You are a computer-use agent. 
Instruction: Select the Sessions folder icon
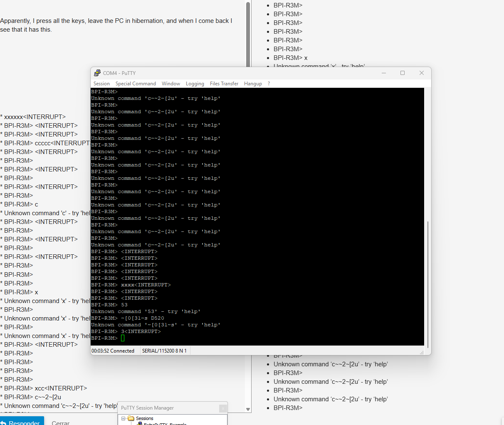131,418
